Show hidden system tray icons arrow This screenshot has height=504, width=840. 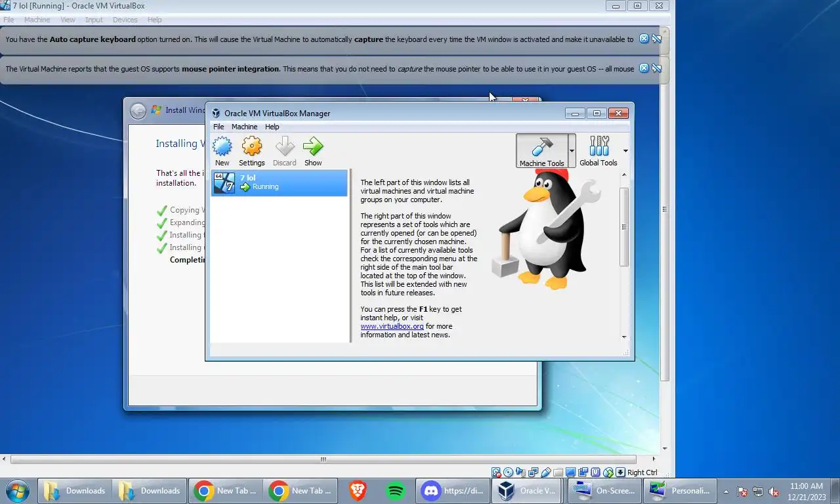(x=726, y=492)
